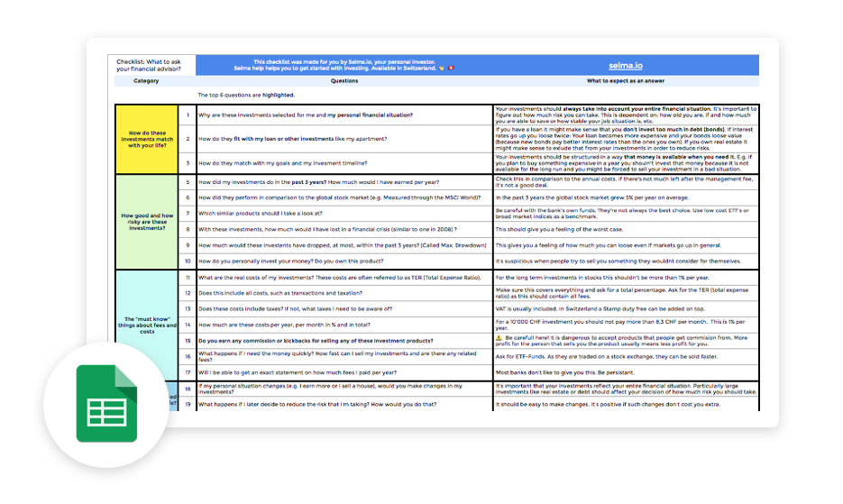Select 'How much are these costs per year' question
Viewport: 843px width, 504px height.
(x=344, y=325)
